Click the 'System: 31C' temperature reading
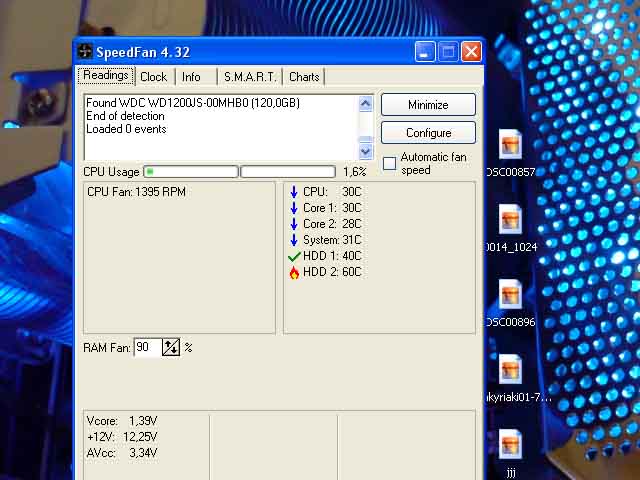The width and height of the screenshot is (640, 480). point(332,240)
